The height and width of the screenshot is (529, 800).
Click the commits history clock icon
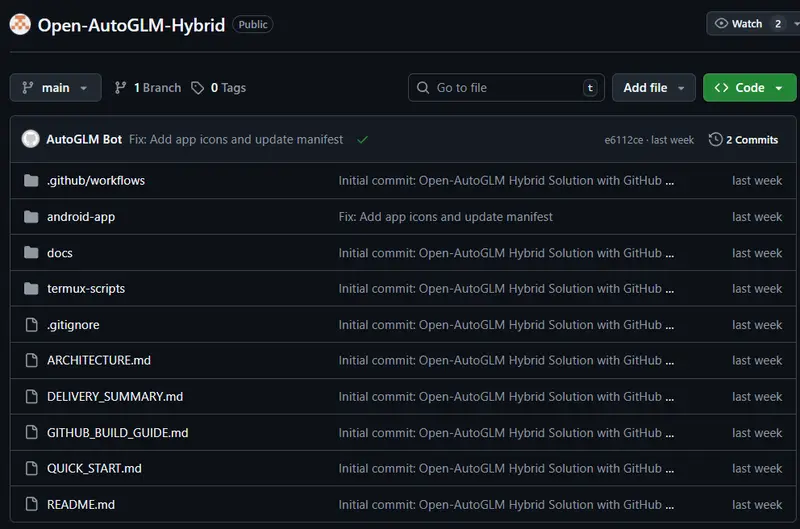point(715,140)
